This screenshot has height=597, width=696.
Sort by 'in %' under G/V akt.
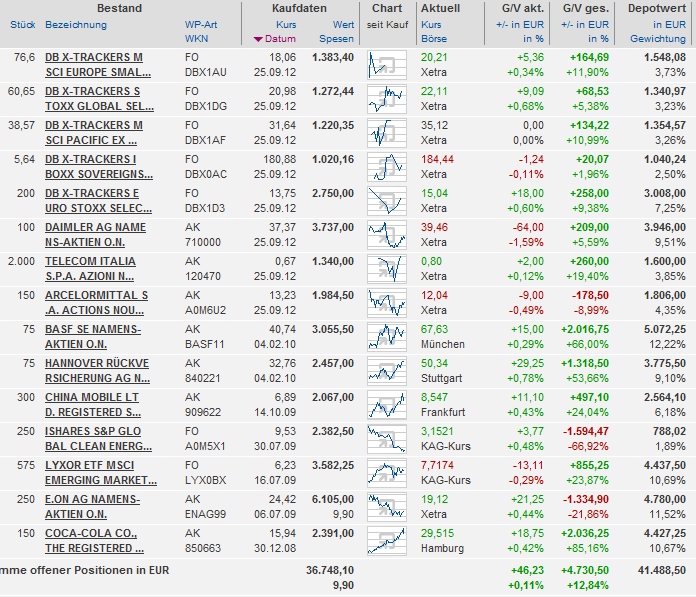coord(533,39)
